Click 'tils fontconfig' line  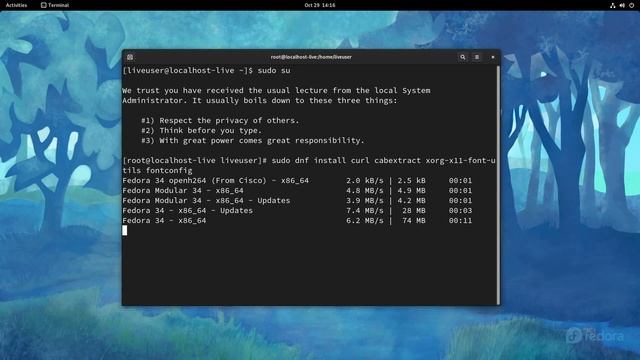pos(157,171)
